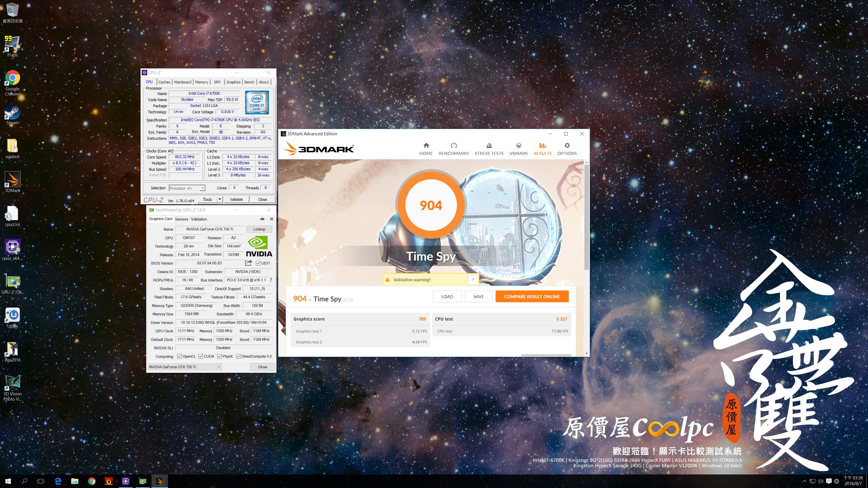
Task: Open SPD tab in CPU-Z
Action: click(217, 82)
